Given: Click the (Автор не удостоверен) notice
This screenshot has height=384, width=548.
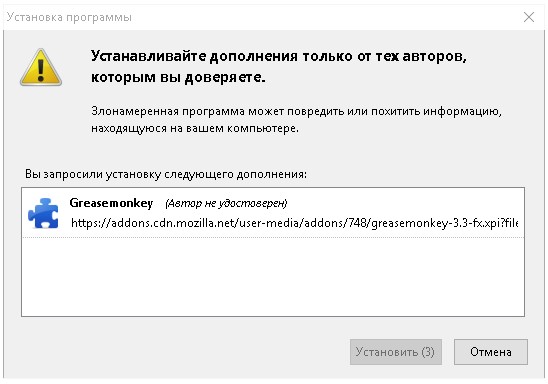Looking at the screenshot, I should pyautogui.click(x=226, y=203).
